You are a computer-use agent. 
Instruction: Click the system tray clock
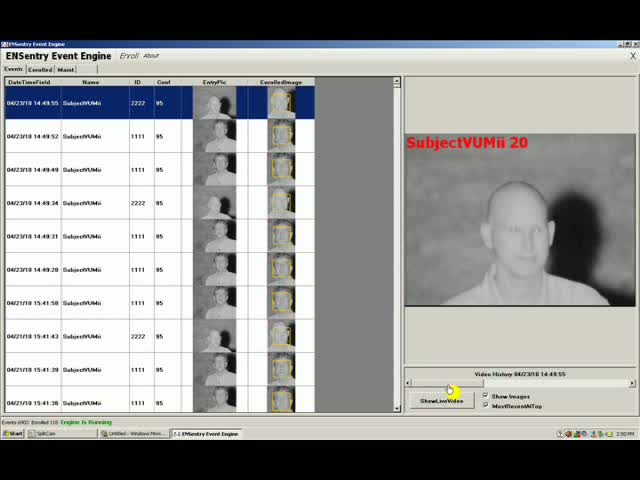pos(625,434)
